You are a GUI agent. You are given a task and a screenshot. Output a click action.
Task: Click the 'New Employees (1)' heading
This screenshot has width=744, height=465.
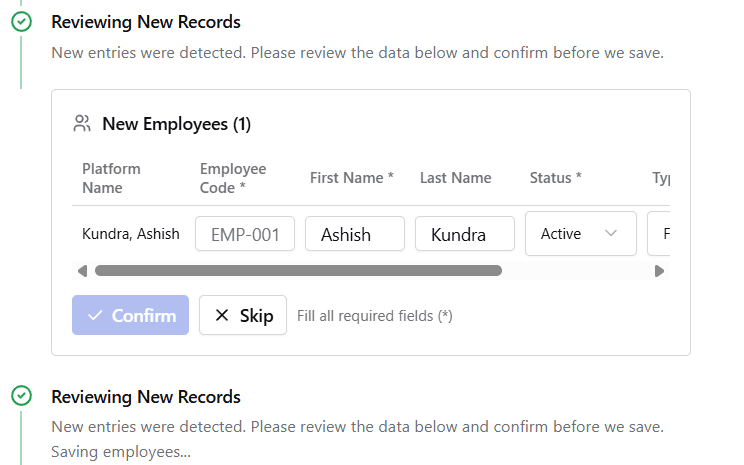point(176,124)
